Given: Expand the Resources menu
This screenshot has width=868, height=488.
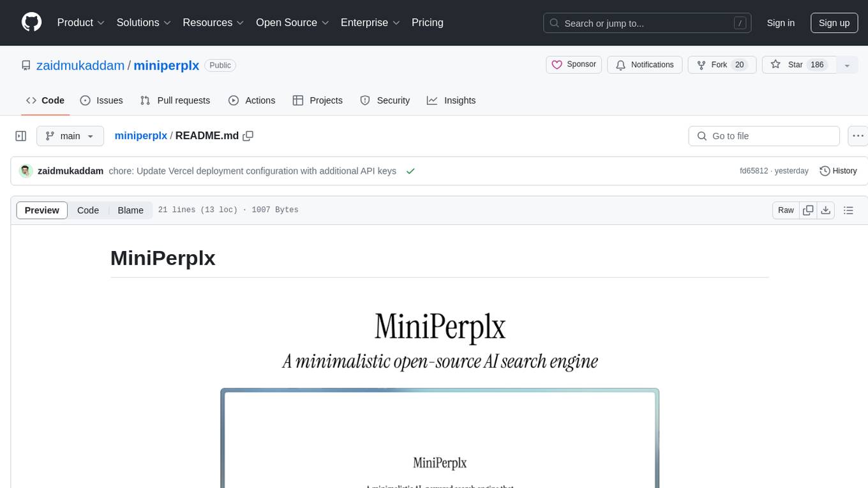Looking at the screenshot, I should click(213, 22).
